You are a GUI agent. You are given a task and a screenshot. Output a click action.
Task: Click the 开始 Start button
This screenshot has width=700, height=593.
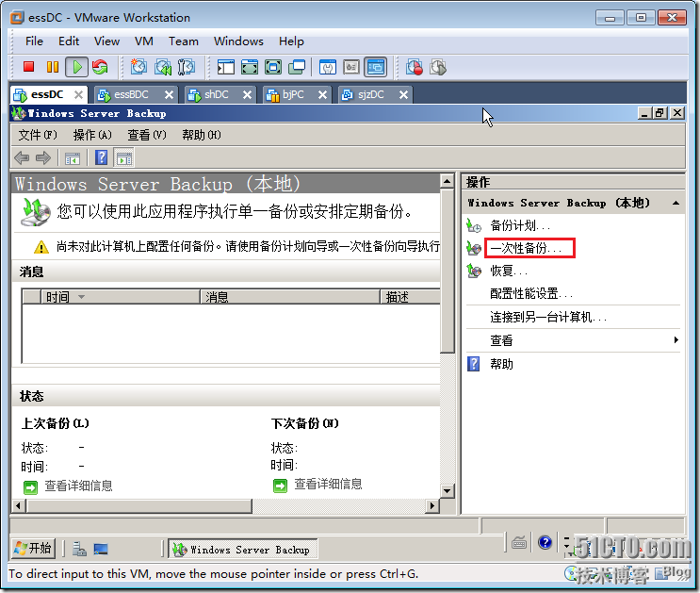(33, 549)
